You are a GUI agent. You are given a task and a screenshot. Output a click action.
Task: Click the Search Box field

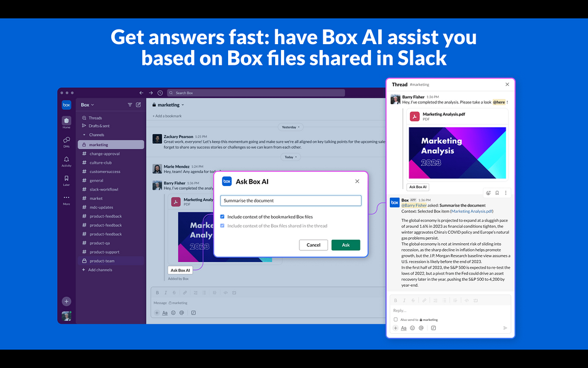pyautogui.click(x=256, y=93)
